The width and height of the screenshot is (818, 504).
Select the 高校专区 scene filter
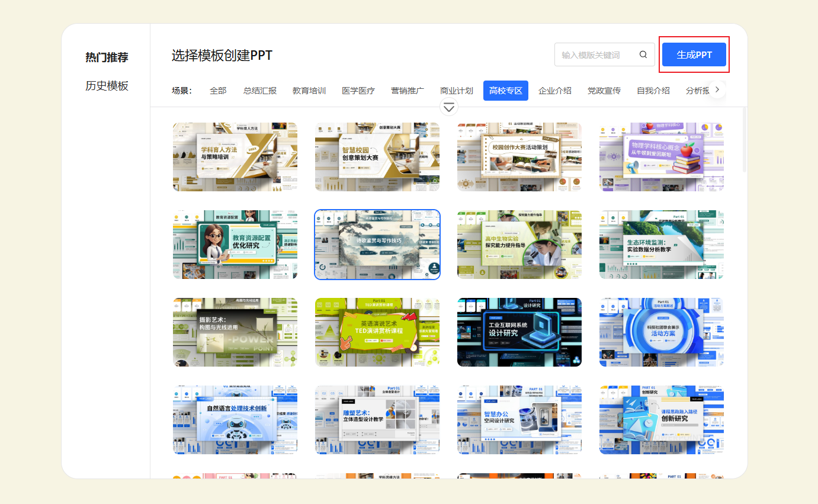tap(506, 91)
